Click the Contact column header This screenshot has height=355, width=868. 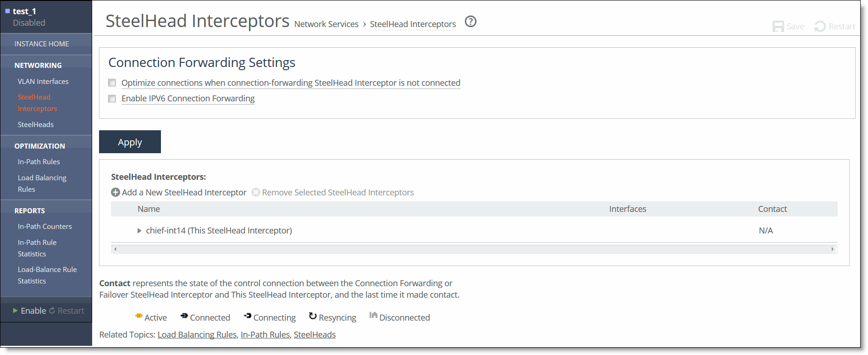click(772, 209)
